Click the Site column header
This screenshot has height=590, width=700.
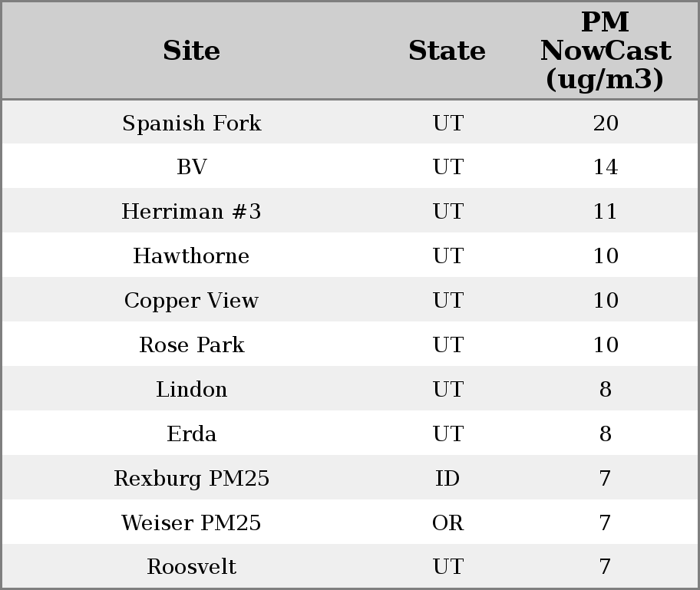coord(191,51)
